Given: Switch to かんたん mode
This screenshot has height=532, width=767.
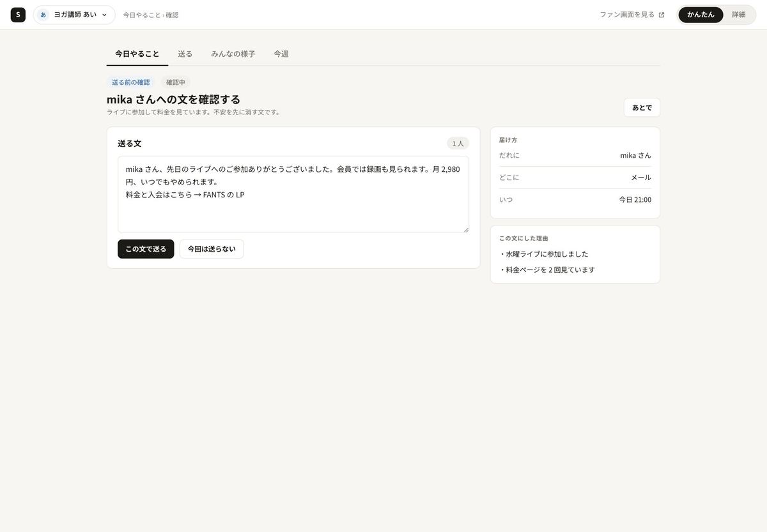Looking at the screenshot, I should (701, 15).
